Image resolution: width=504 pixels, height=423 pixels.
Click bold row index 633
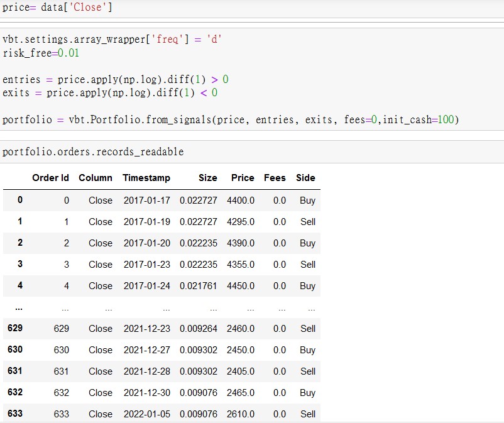pos(15,414)
